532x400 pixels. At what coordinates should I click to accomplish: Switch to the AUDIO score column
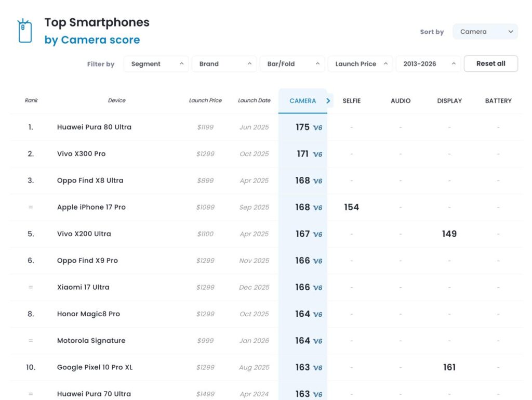(x=401, y=101)
